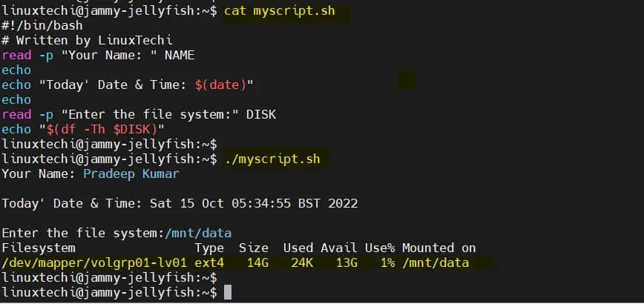Click the 'Used' column header

[298, 248]
